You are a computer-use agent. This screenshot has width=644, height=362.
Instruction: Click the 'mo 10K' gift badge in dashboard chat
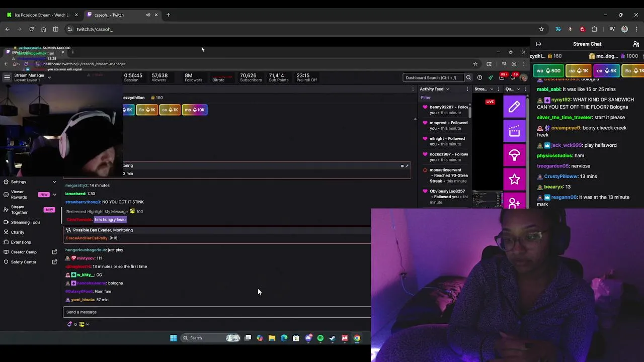(x=195, y=110)
